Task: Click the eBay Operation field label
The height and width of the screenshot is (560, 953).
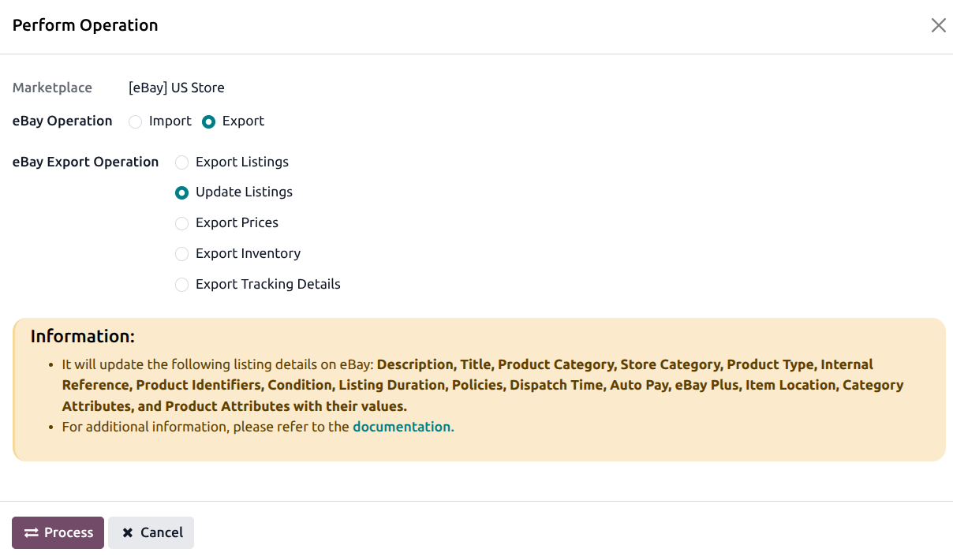Action: pos(62,121)
